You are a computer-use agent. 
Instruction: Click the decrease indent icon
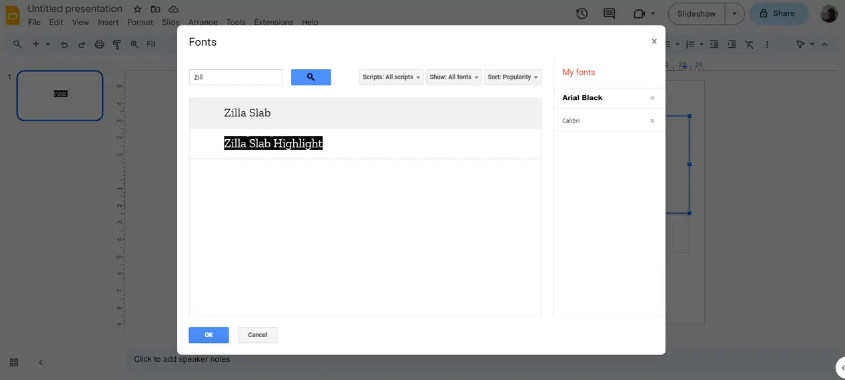[715, 44]
